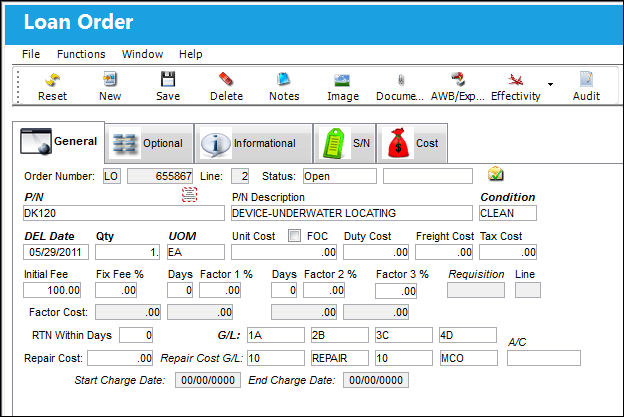
Task: Click the RTN Within Days field
Action: pyautogui.click(x=136, y=335)
